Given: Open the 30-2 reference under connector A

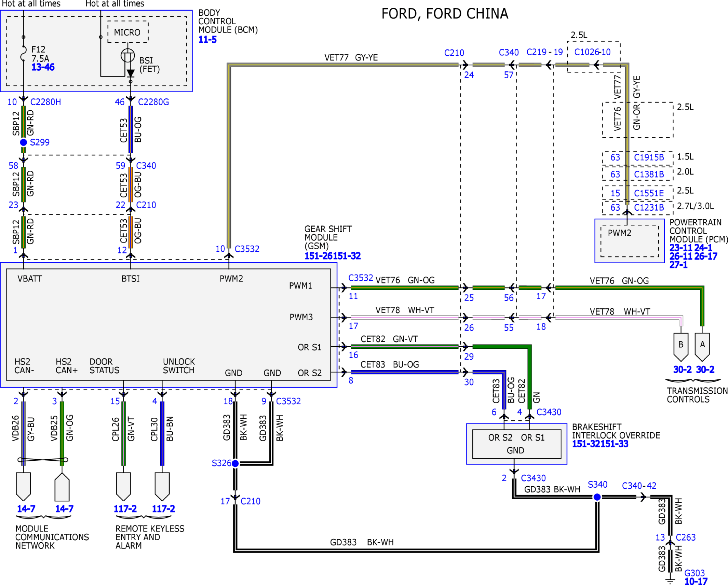Looking at the screenshot, I should click(x=705, y=370).
